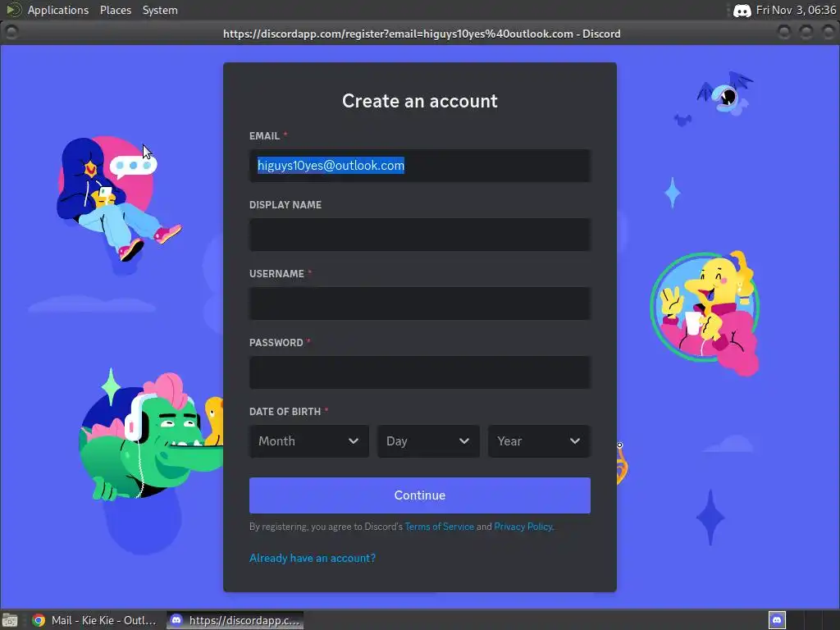Expand the Month dropdown
The image size is (840, 630).
[309, 441]
